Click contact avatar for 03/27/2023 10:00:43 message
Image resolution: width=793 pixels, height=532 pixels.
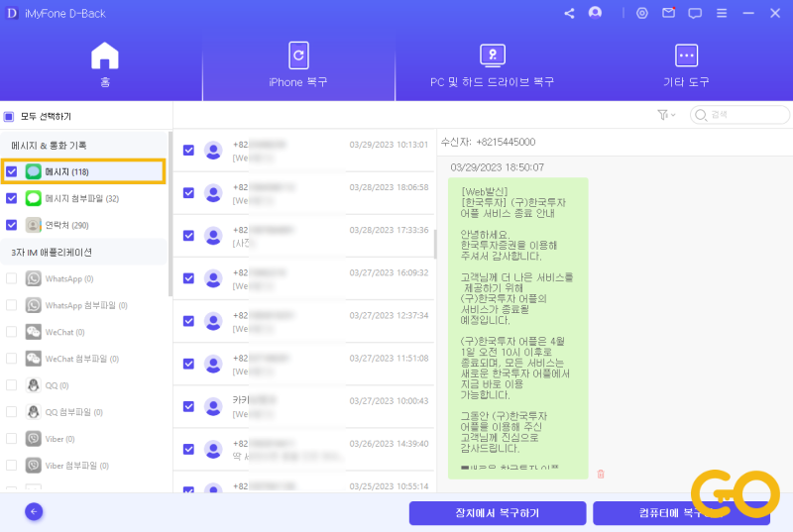pos(213,406)
